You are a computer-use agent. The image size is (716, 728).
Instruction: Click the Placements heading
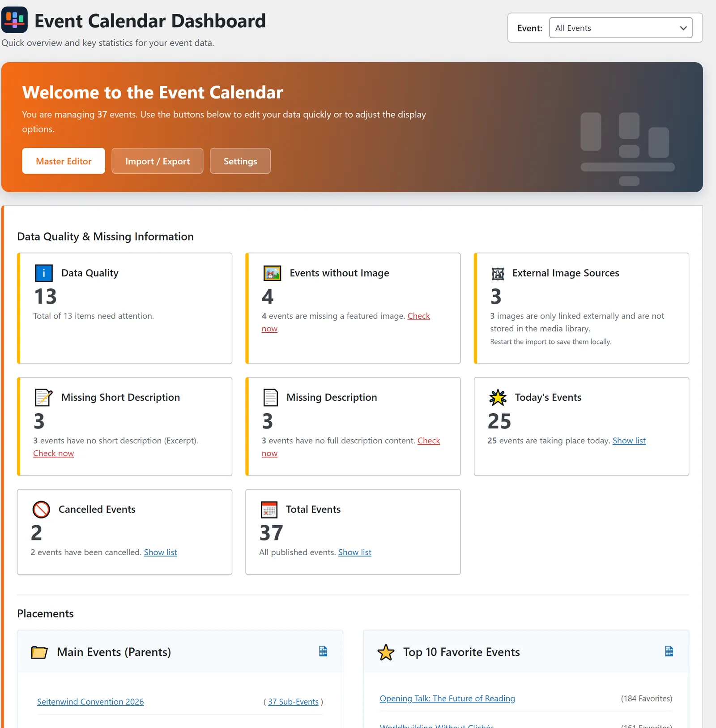(45, 613)
